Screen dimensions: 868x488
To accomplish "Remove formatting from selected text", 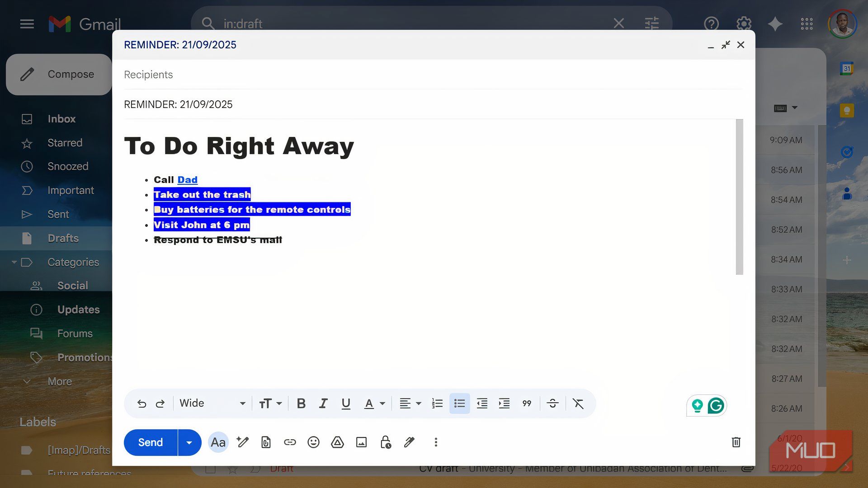I will (578, 404).
